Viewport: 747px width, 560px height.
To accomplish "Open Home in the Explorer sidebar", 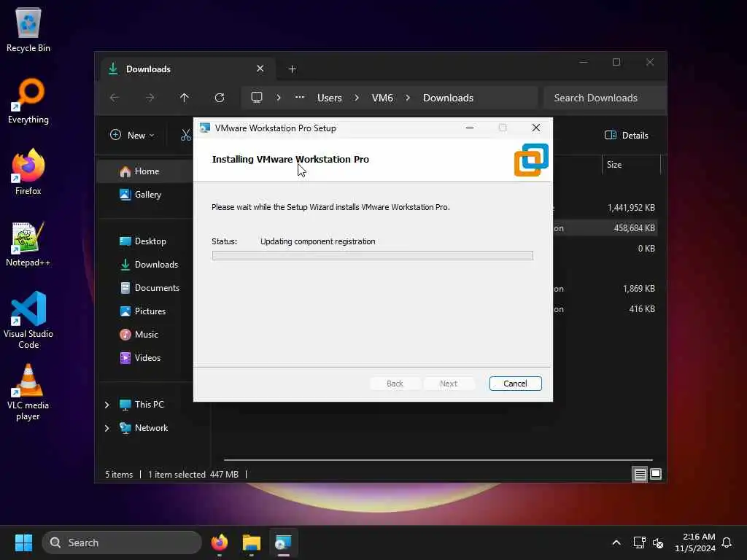I will tap(146, 171).
